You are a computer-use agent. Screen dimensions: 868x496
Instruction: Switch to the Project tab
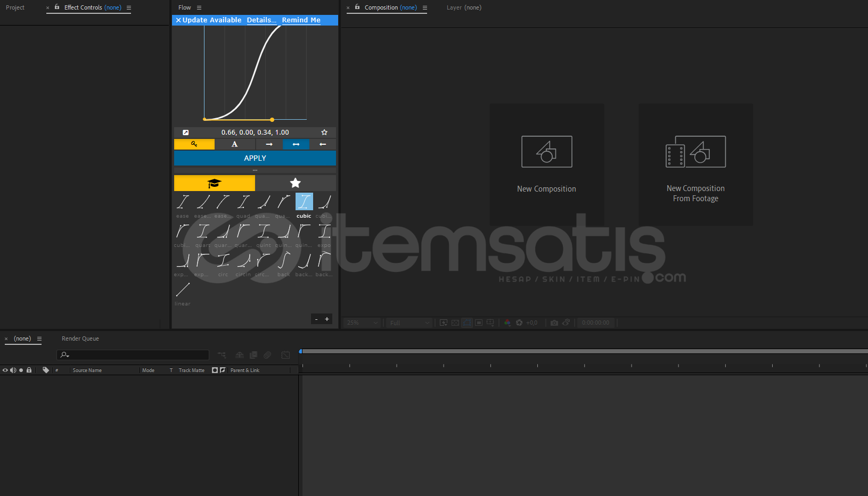click(x=15, y=7)
